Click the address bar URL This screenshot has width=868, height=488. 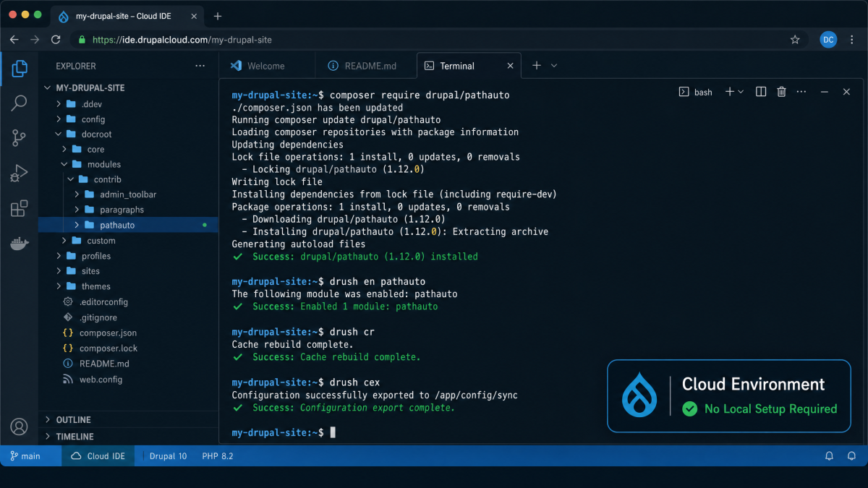(x=182, y=40)
